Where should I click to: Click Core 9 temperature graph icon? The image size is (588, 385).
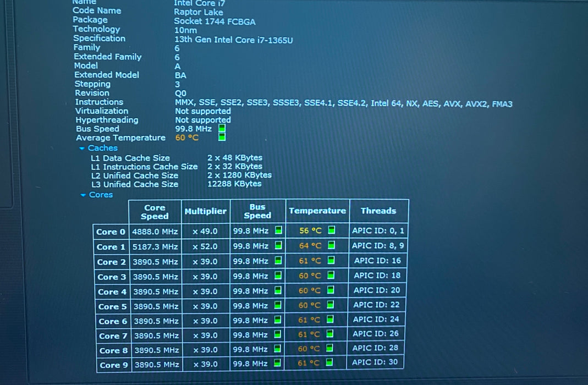(329, 362)
